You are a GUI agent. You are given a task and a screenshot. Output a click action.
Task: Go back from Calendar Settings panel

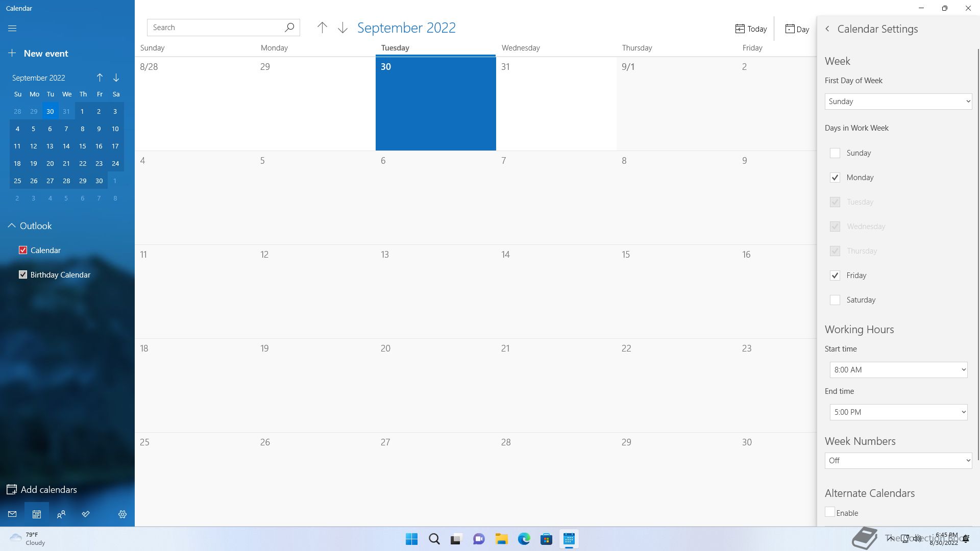(x=827, y=29)
